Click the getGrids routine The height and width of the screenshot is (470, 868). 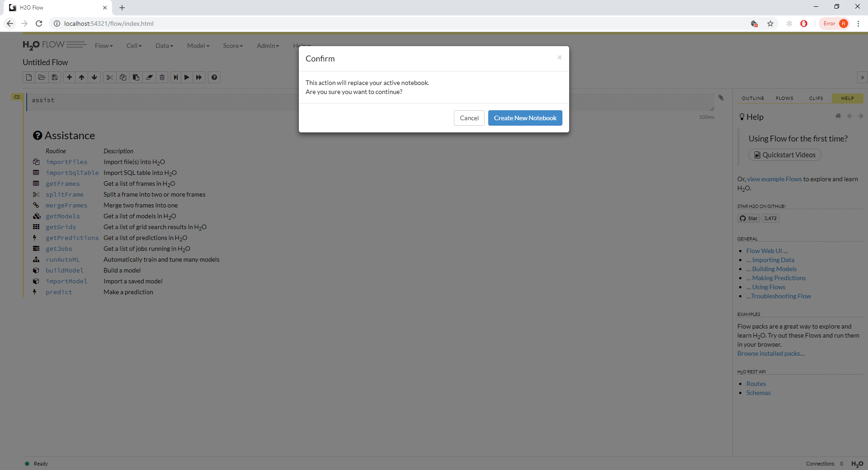tap(61, 227)
